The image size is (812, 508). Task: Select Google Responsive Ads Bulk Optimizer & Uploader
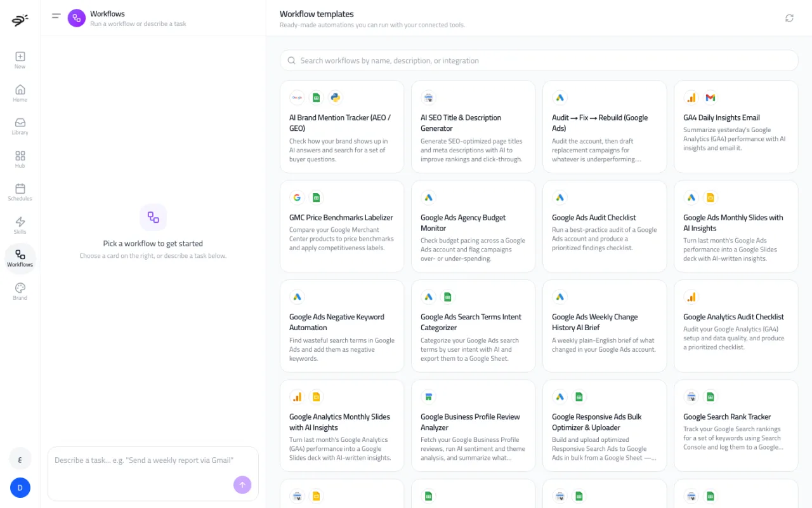[x=605, y=425]
